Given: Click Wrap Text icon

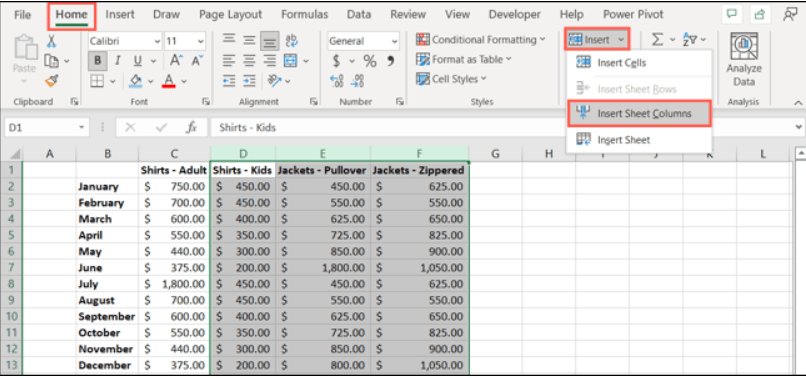Looking at the screenshot, I should pos(291,41).
